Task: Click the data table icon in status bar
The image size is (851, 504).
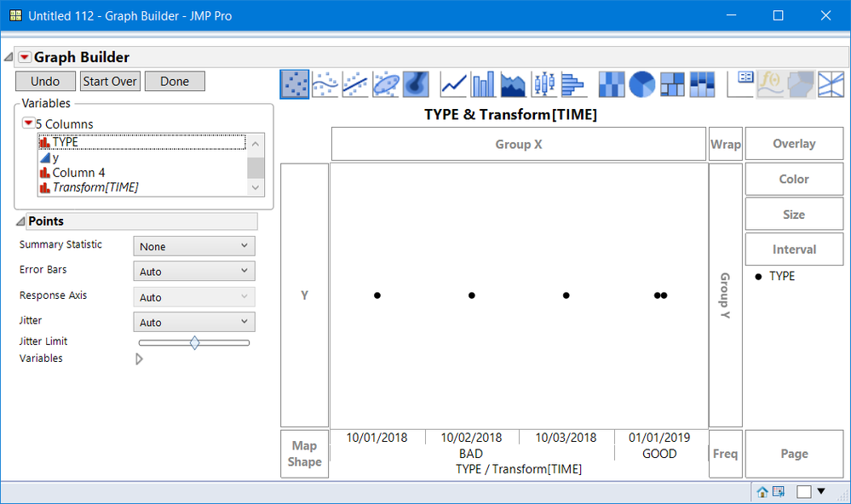Action: click(779, 491)
